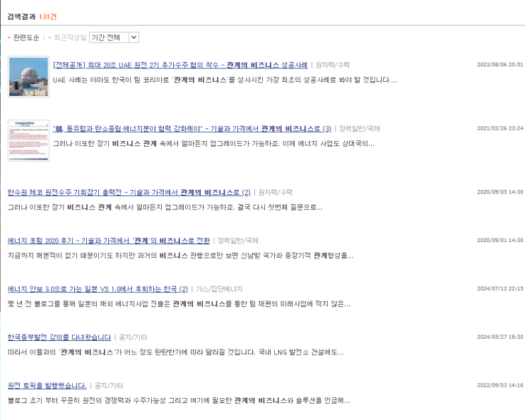Click the 검색결과 131건 heading
Image resolution: width=525 pixels, height=420 pixels.
[x=32, y=17]
